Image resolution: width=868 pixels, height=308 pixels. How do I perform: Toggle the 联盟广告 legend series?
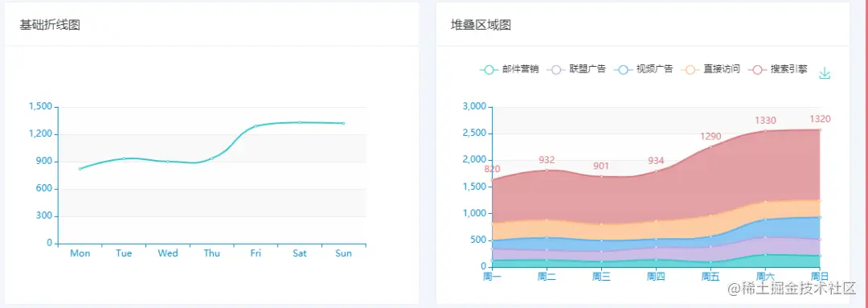576,70
